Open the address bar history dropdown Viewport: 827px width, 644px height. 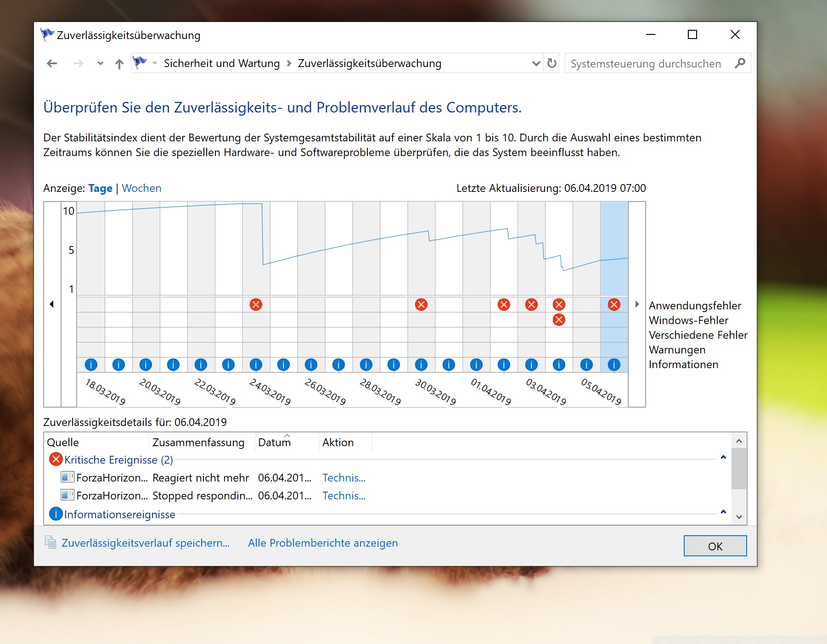536,63
